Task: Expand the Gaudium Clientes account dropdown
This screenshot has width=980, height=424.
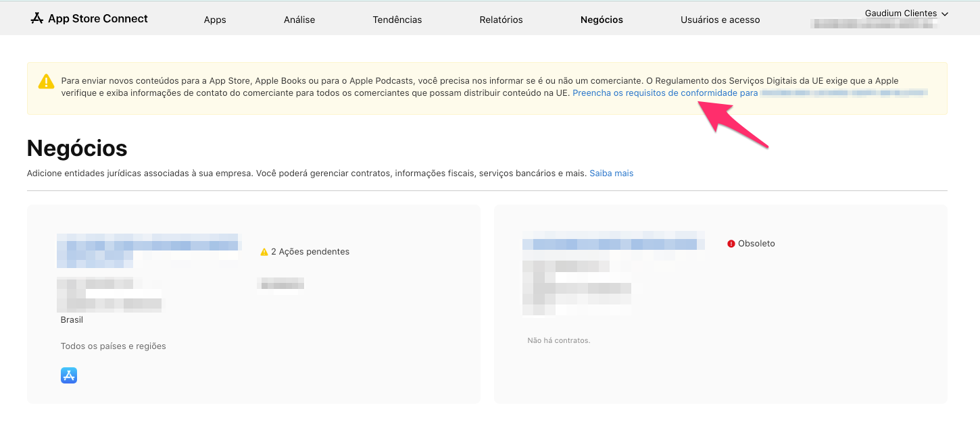Action: click(x=906, y=14)
